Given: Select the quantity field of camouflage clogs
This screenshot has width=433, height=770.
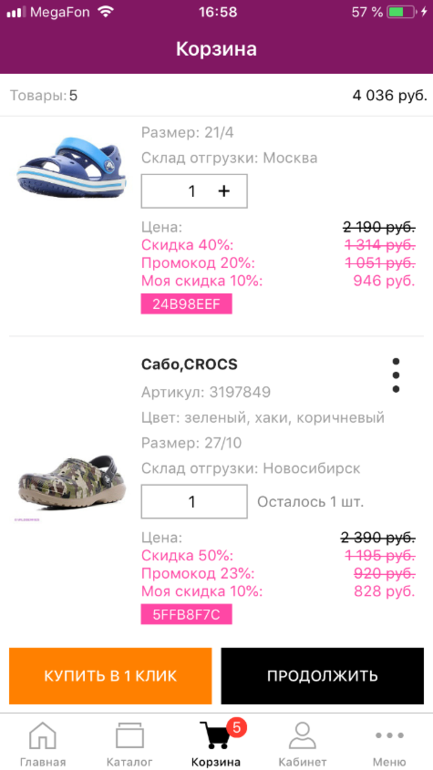Looking at the screenshot, I should [x=194, y=501].
